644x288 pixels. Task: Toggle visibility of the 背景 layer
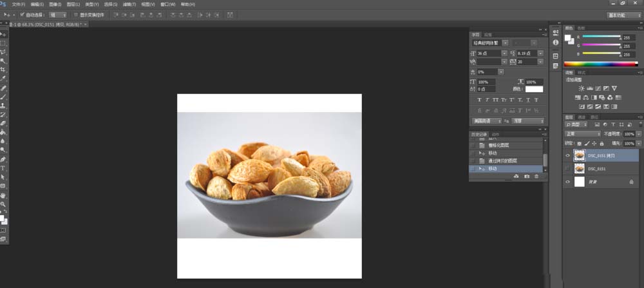click(x=567, y=182)
